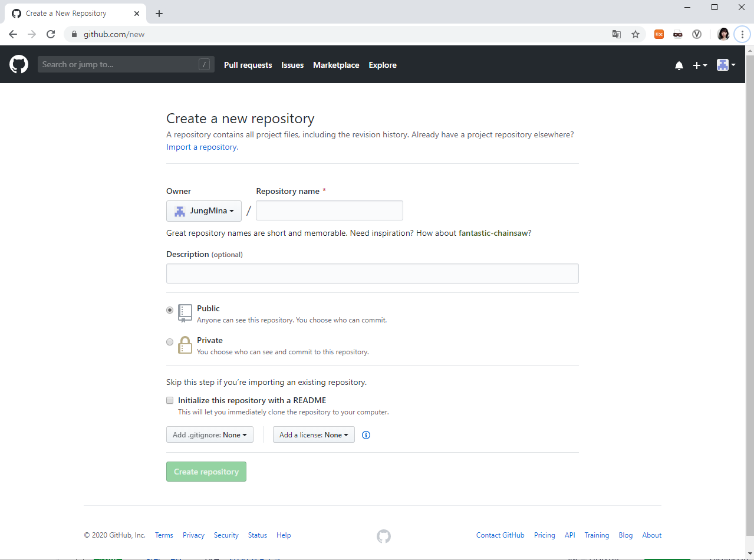Click the circled V extension icon
The image size is (754, 560).
(x=697, y=34)
